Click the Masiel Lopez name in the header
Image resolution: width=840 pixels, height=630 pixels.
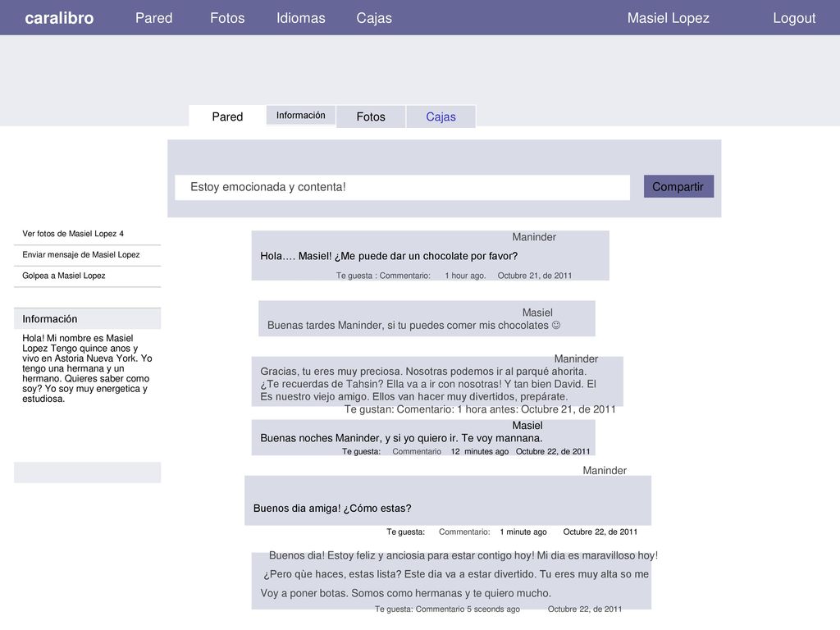[668, 18]
